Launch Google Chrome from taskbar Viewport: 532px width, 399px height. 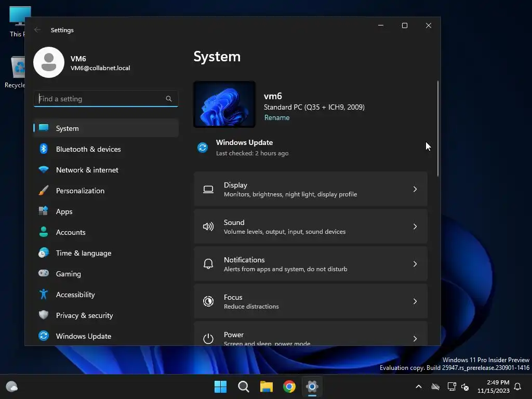point(289,387)
